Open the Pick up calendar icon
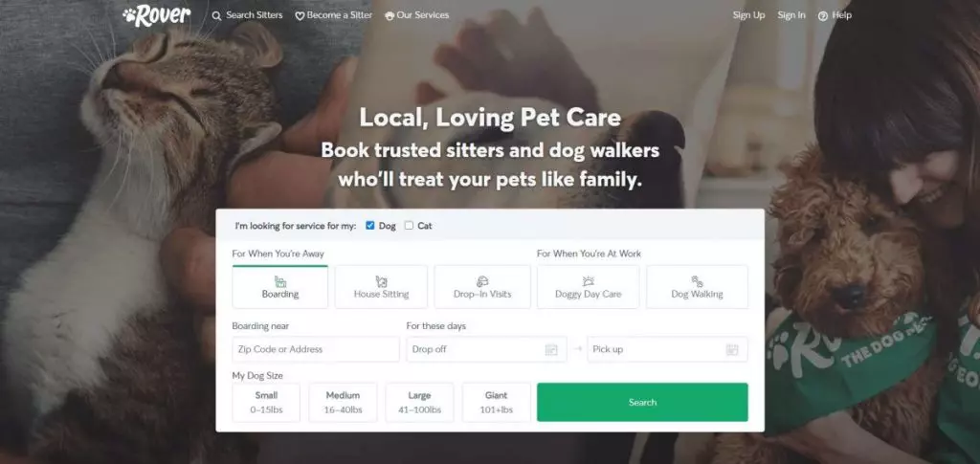The image size is (980, 464). (x=732, y=350)
